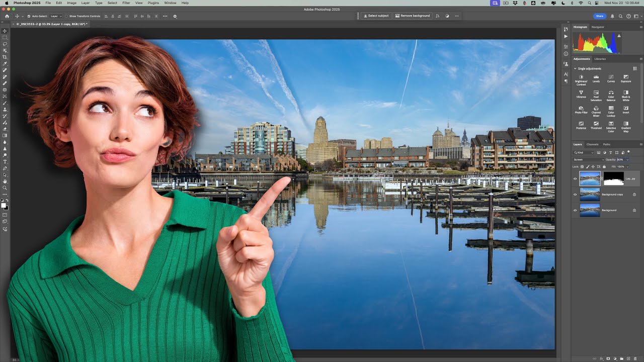
Task: Select the Zoom tool
Action: [x=5, y=188]
